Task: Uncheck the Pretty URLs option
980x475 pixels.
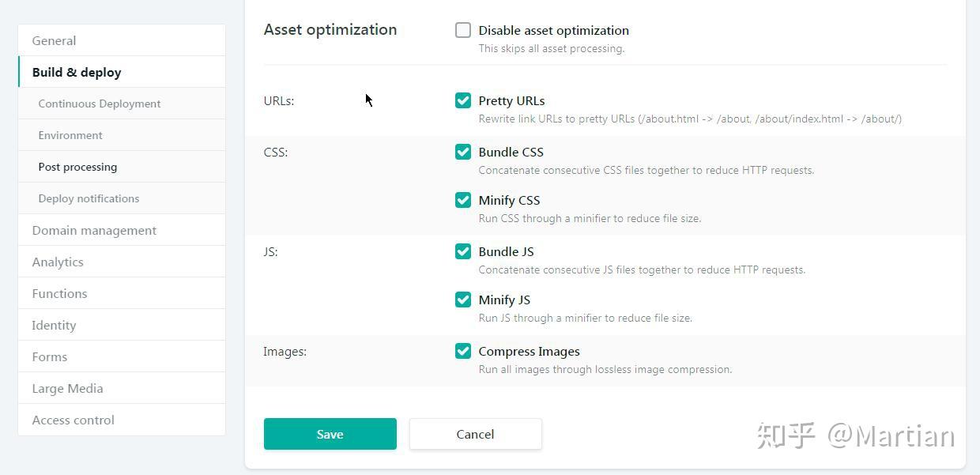Action: pos(463,100)
